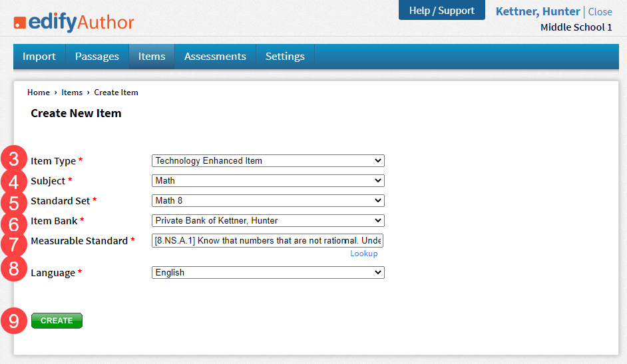Open the Standard Set dropdown

coord(268,200)
